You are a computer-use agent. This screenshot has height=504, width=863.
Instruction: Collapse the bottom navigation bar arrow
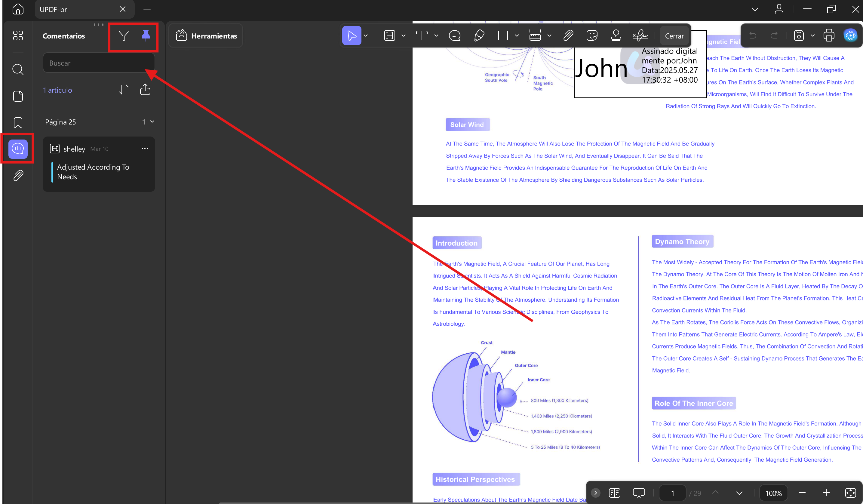(596, 493)
